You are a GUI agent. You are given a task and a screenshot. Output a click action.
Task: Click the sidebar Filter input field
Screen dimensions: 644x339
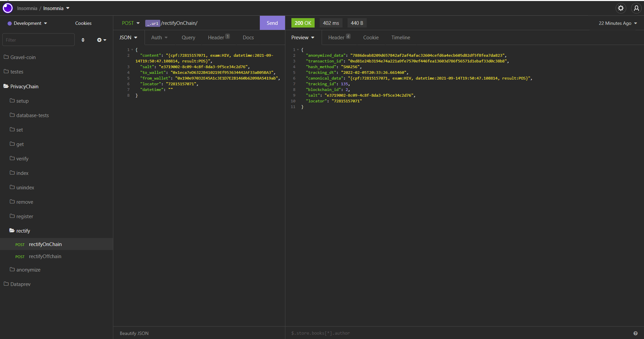(38, 40)
